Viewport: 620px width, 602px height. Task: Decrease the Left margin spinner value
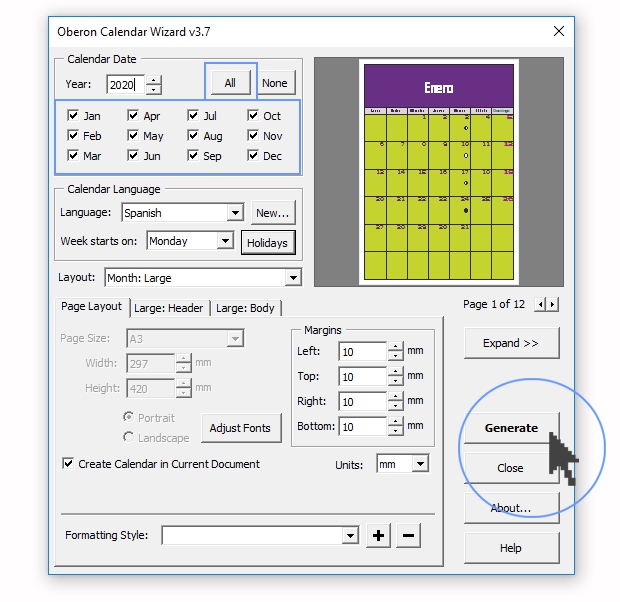pos(395,356)
